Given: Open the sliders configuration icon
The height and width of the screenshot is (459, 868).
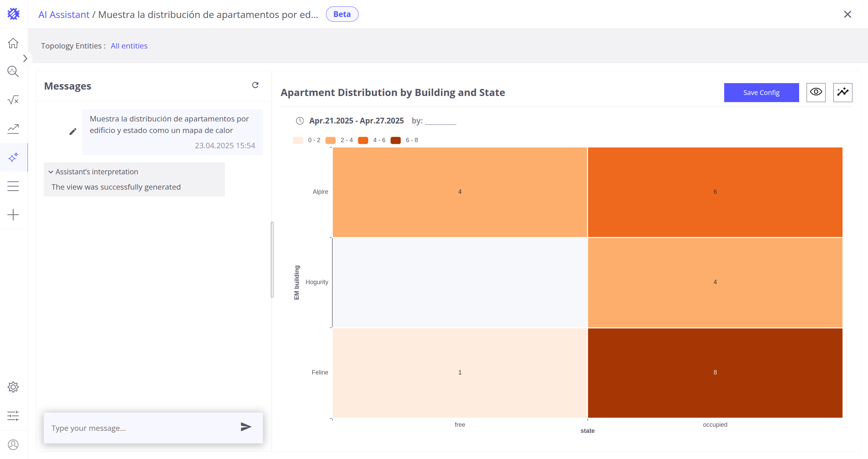Looking at the screenshot, I should click(x=13, y=416).
